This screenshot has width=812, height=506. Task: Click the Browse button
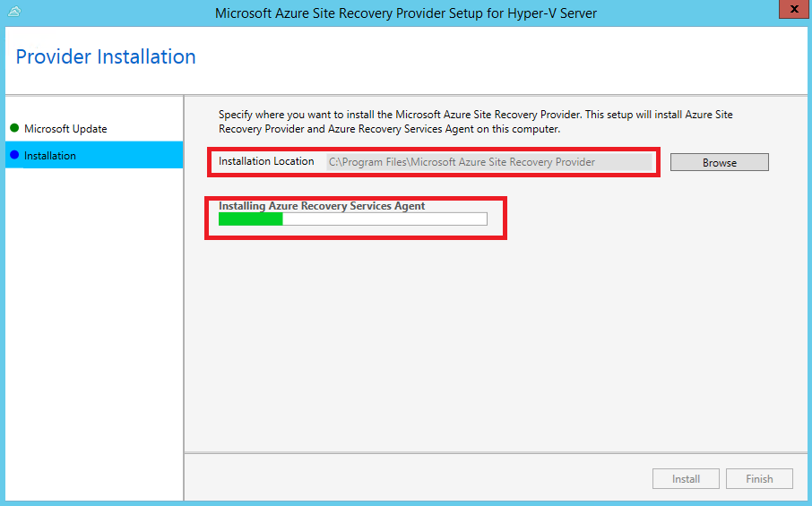click(x=720, y=162)
